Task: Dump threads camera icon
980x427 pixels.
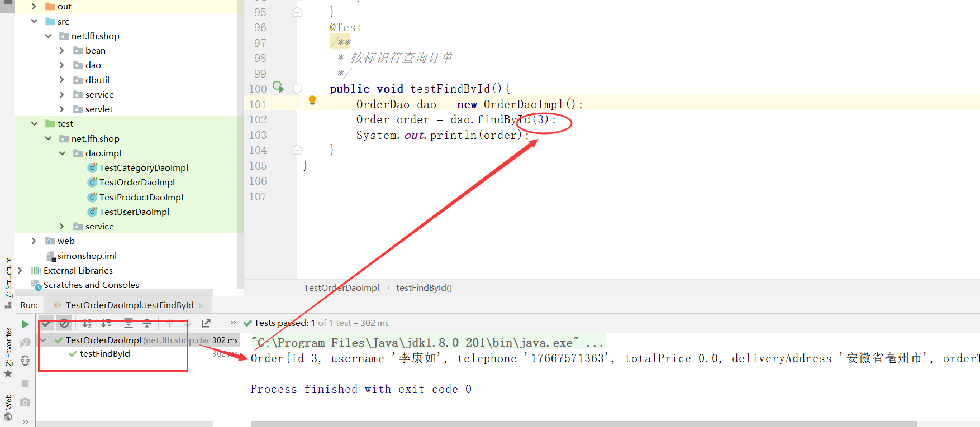Action: 25,402
